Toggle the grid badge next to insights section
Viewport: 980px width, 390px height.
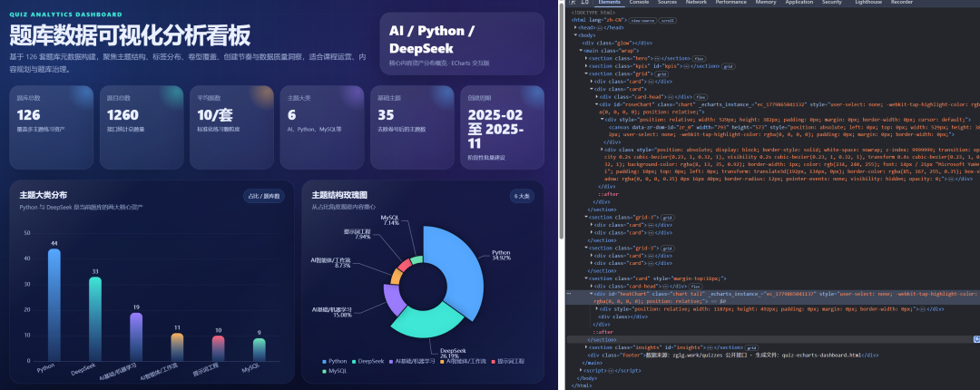point(750,346)
